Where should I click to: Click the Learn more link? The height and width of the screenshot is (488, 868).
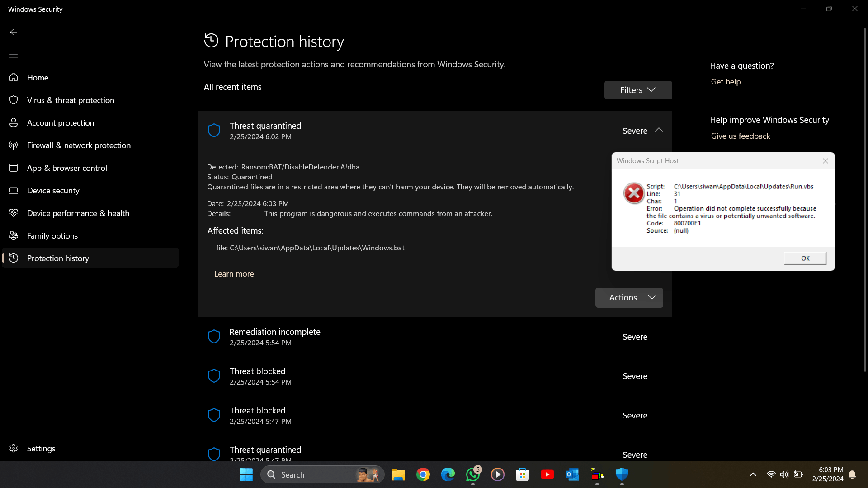(x=234, y=274)
